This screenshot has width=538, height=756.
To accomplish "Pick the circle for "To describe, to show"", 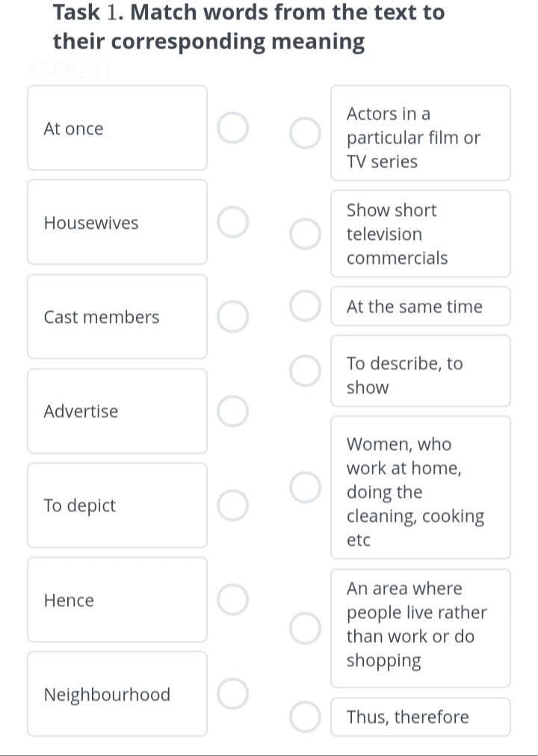I will [305, 371].
